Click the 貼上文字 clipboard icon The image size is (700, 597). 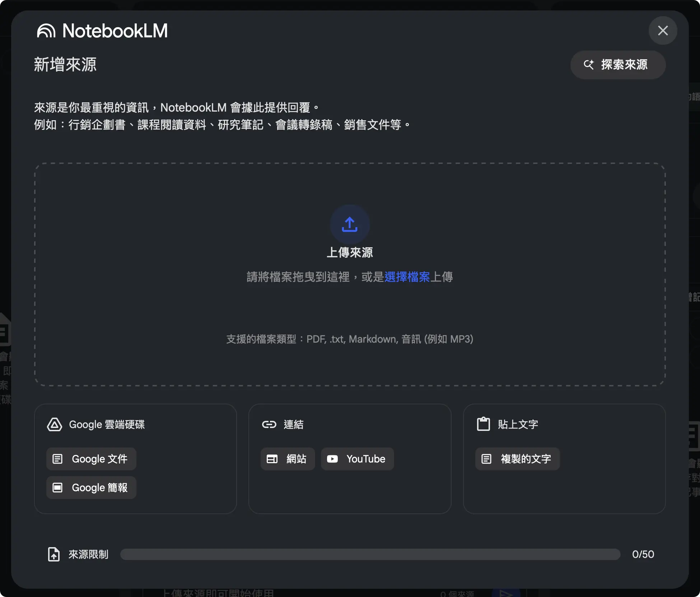484,424
